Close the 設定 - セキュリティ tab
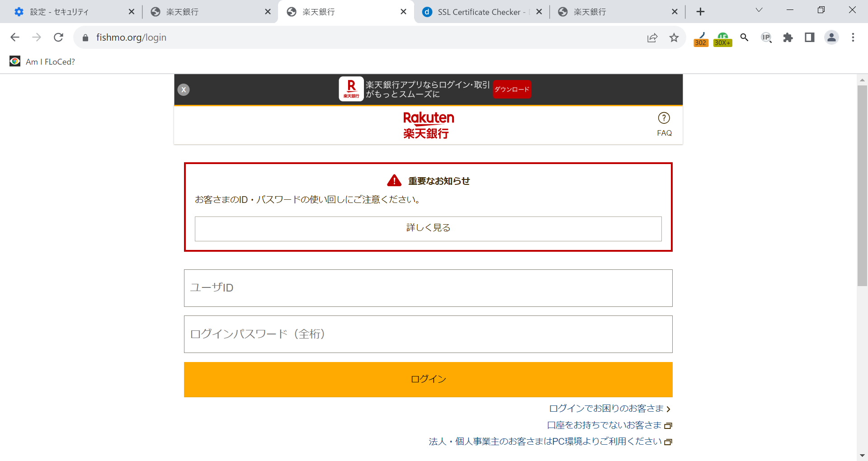This screenshot has width=868, height=461. click(132, 12)
